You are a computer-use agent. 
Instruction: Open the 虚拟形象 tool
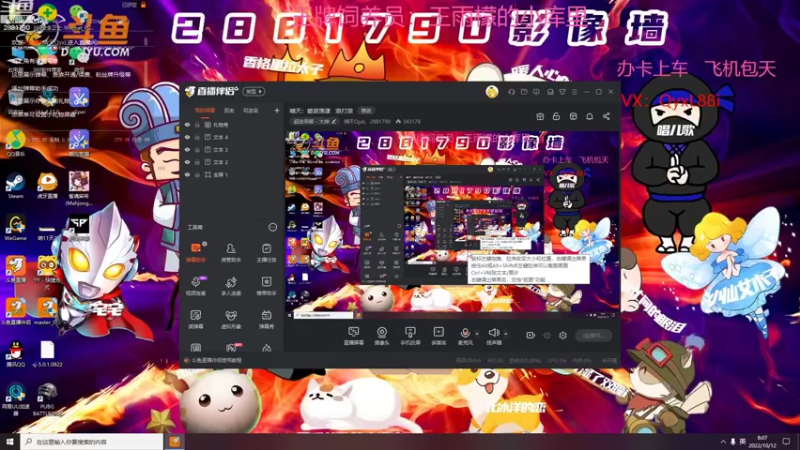pyautogui.click(x=231, y=319)
